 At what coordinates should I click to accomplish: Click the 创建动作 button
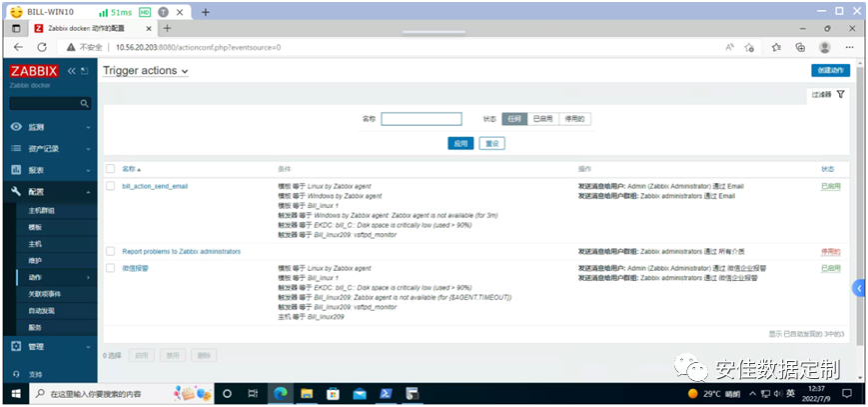point(830,70)
